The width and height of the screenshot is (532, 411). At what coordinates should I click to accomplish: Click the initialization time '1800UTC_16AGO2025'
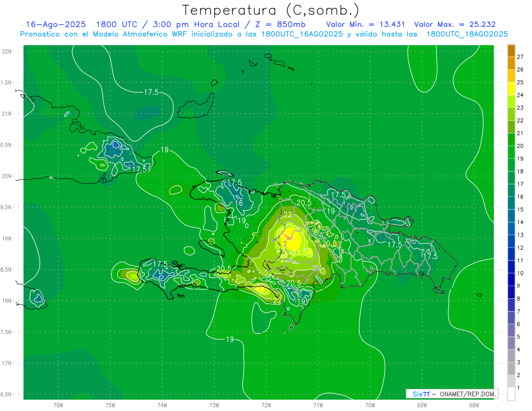(302, 34)
